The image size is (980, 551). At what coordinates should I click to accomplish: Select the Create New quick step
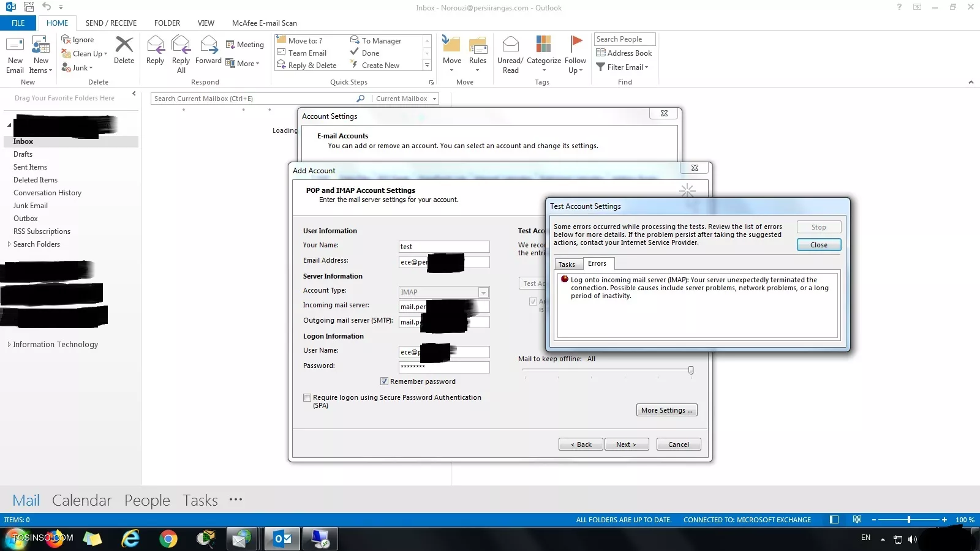click(374, 66)
